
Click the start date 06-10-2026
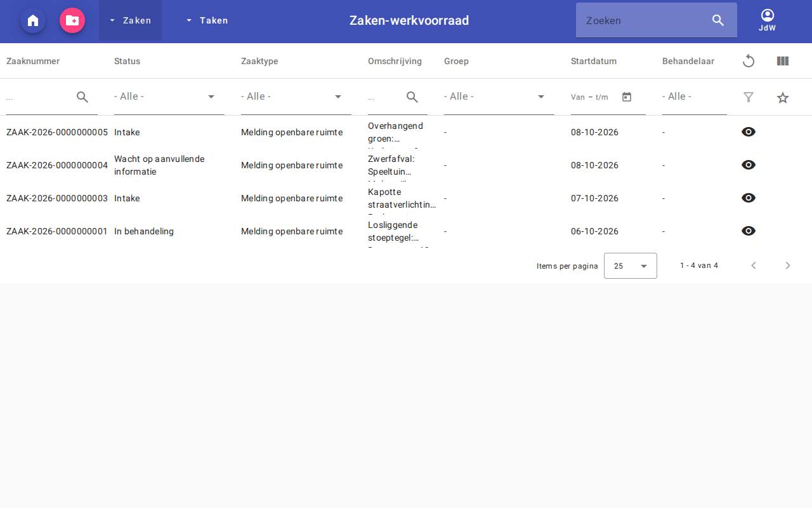594,231
